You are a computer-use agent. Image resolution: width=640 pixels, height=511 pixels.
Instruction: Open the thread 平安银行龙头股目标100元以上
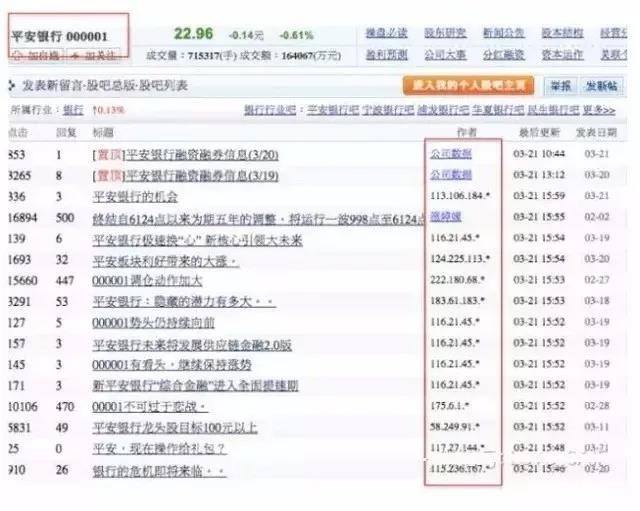point(175,428)
